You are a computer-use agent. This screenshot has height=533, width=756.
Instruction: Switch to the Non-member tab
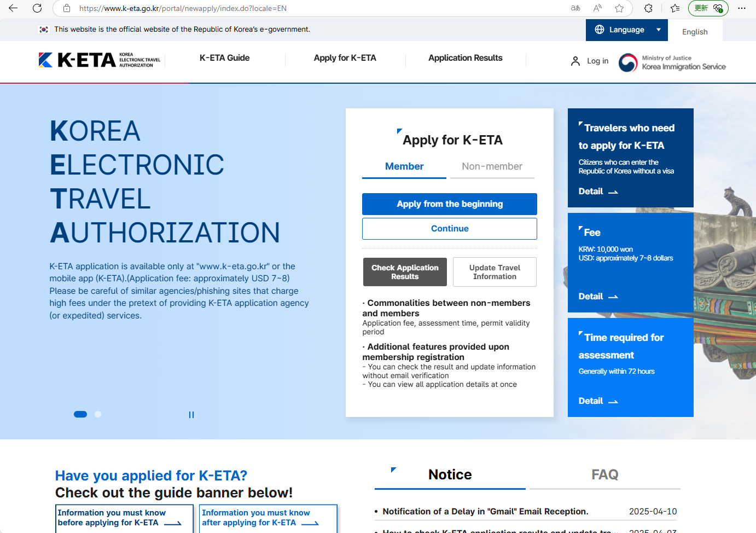[x=492, y=166]
